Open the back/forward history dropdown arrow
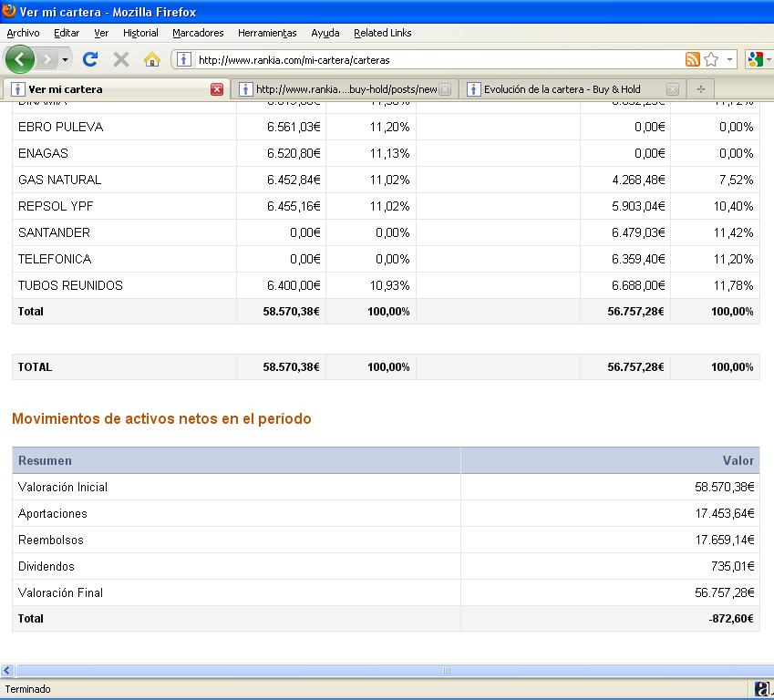The image size is (774, 700). (65, 60)
